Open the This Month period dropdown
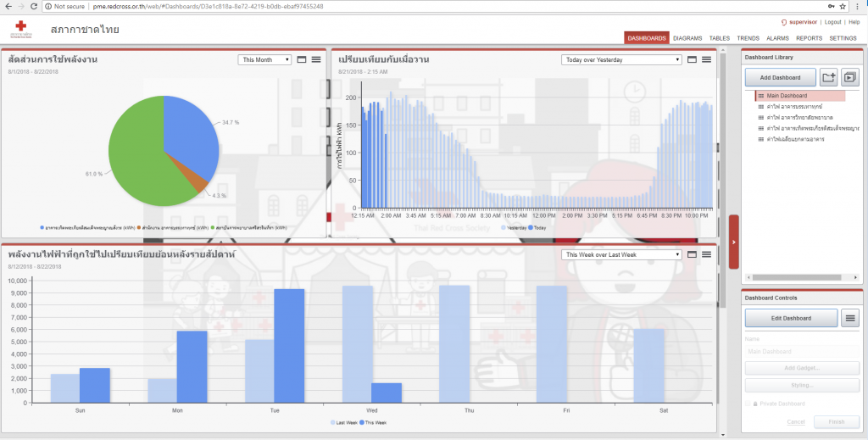The height and width of the screenshot is (440, 868). click(x=264, y=59)
